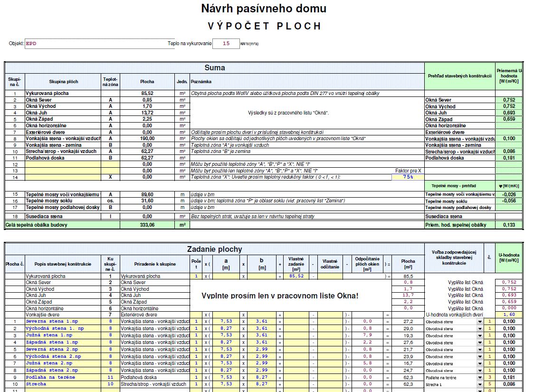Select the 'Prehľad stavebných konštrukcií' header cell
The width and height of the screenshot is (534, 392).
coord(460,76)
